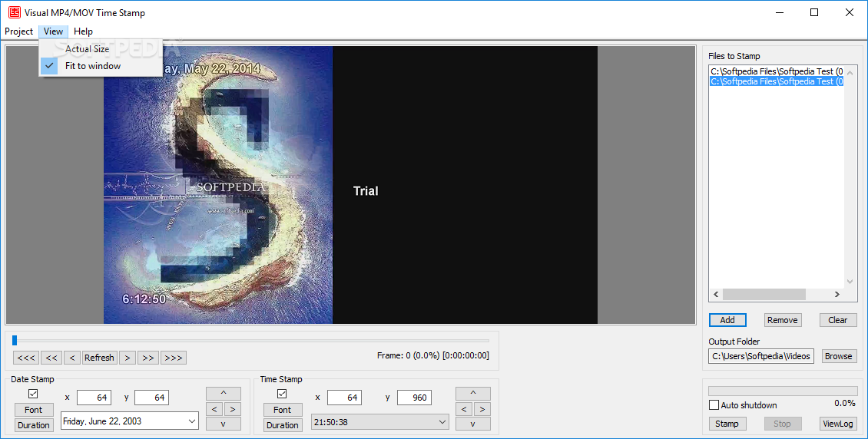Remove the selected file from list
Screen dimensions: 868x439
point(782,320)
